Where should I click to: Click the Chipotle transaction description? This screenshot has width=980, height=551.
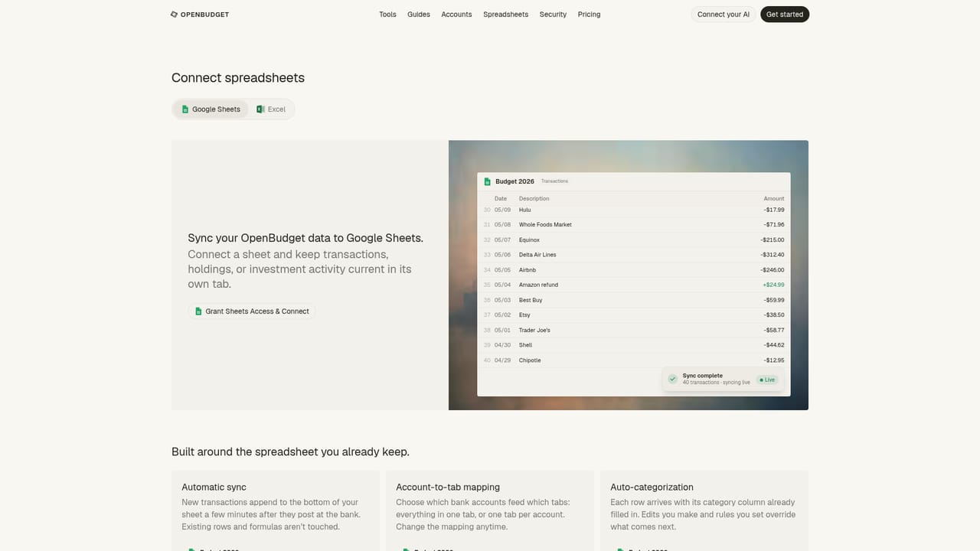click(530, 360)
